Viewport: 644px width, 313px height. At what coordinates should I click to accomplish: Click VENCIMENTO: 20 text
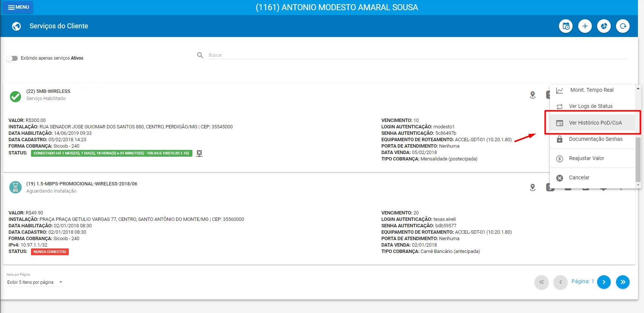tap(400, 213)
